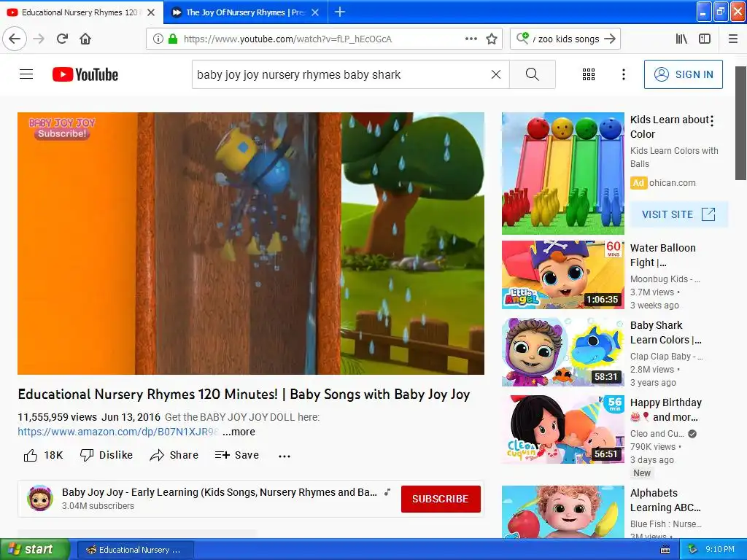Open the amazon.com doll link

(117, 432)
